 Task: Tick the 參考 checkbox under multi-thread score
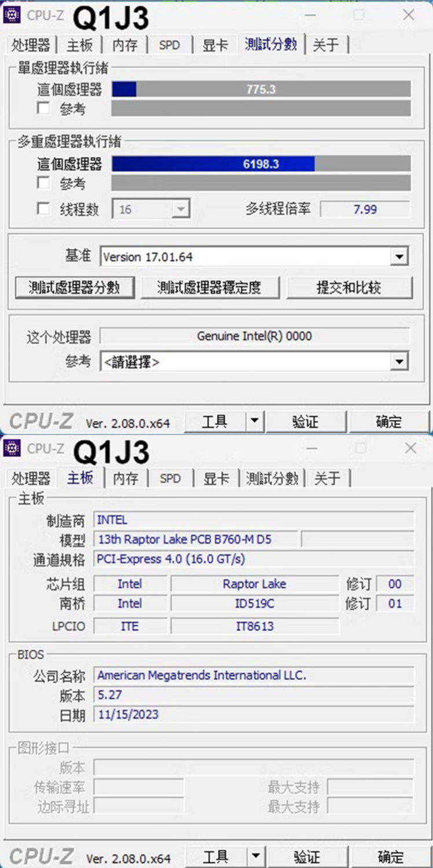[x=43, y=183]
